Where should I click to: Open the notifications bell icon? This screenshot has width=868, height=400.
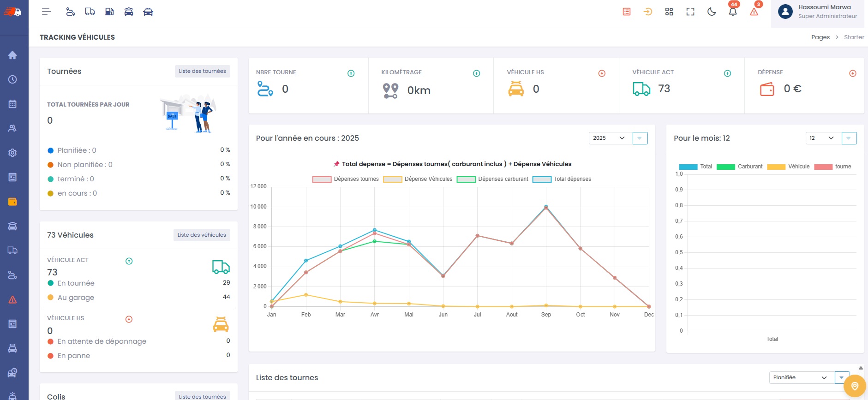pyautogui.click(x=732, y=12)
